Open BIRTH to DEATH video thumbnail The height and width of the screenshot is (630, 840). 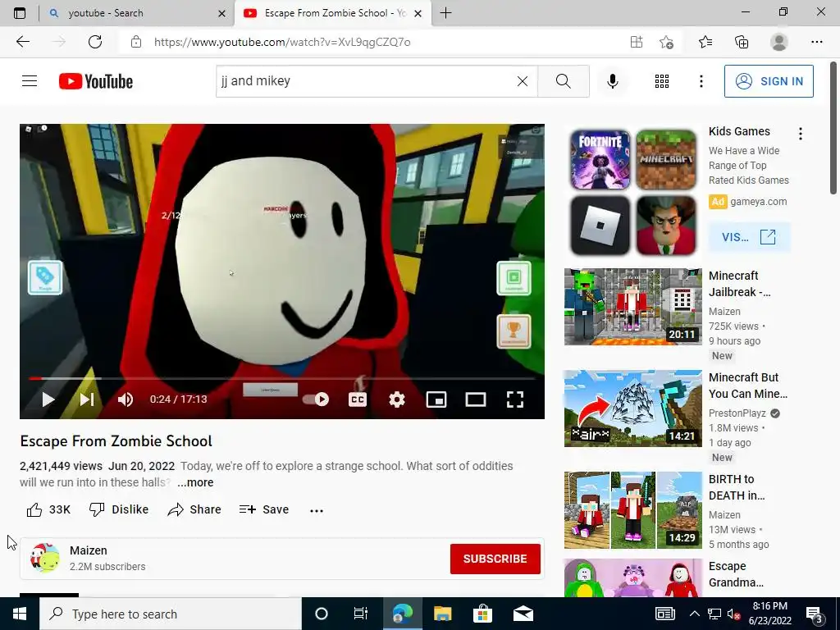[x=632, y=510]
